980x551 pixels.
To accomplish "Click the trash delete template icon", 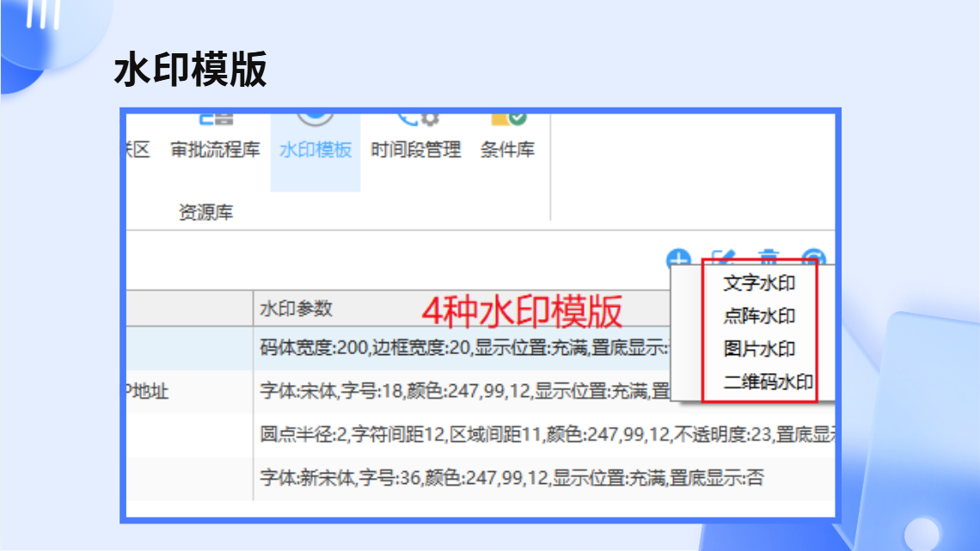I will point(769,258).
